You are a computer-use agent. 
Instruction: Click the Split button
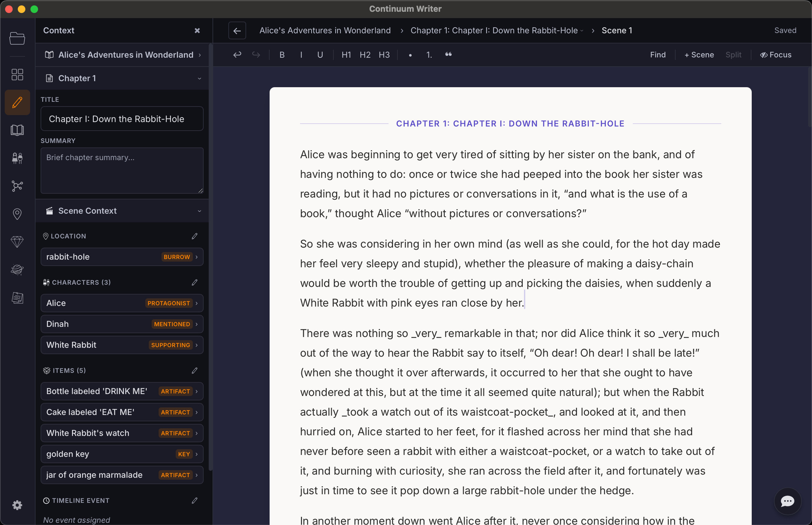tap(733, 55)
